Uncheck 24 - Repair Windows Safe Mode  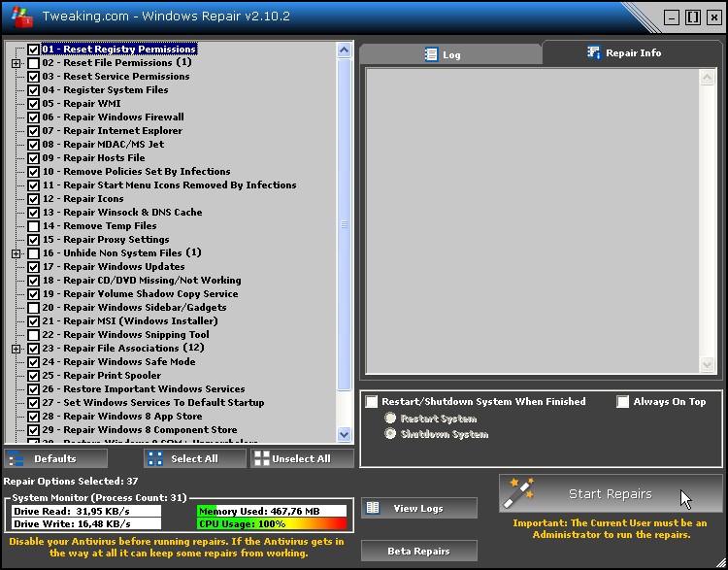33,362
